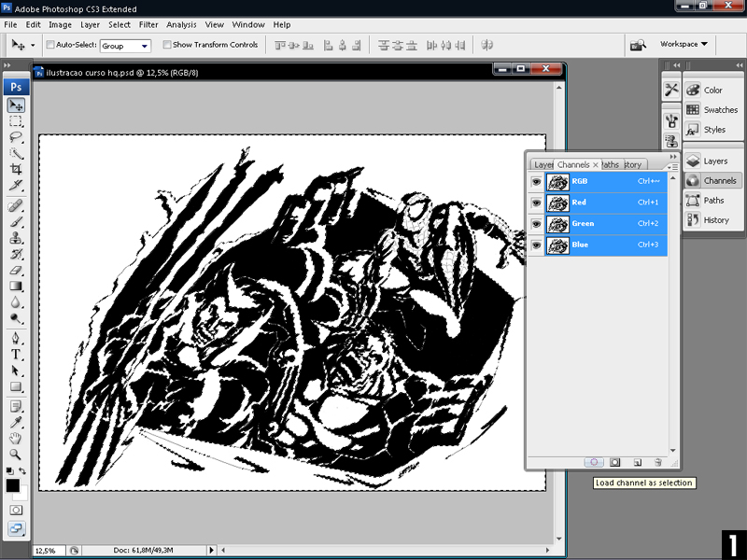The image size is (747, 560).
Task: Check the Show Transform Controls box
Action: click(x=167, y=45)
